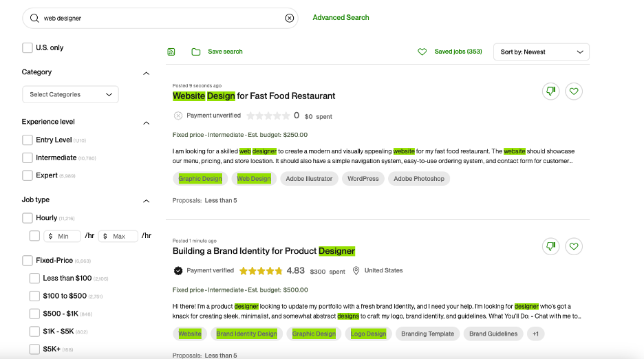644x359 pixels.
Task: Dislike the Website Design for Fast Food job
Action: coord(550,91)
